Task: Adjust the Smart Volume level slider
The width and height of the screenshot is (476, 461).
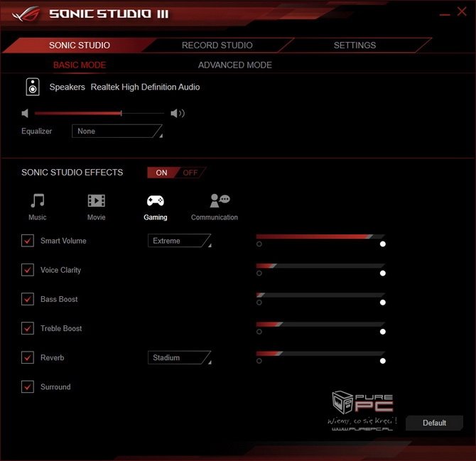Action: point(320,237)
